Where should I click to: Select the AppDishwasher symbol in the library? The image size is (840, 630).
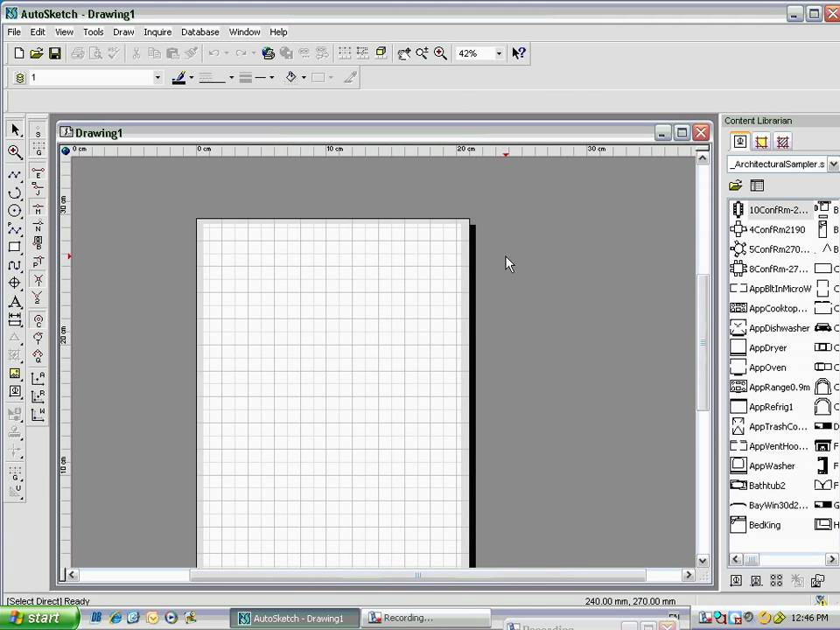(x=770, y=328)
